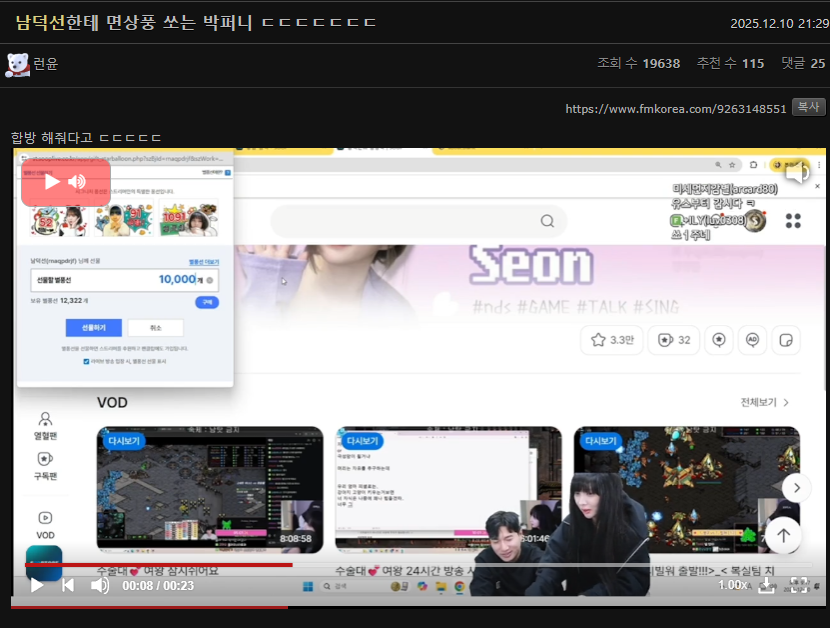This screenshot has height=628, width=830.
Task: Click the carousel next arrow beside VOD thumbnails
Action: tap(796, 488)
